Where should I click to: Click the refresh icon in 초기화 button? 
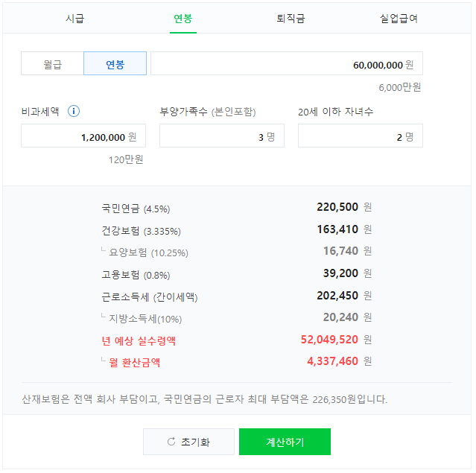pos(171,442)
